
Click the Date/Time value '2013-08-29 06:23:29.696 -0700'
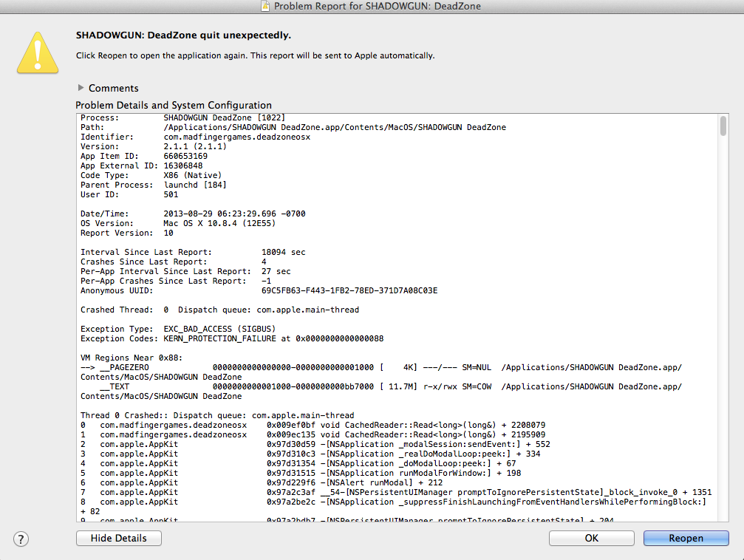(234, 214)
